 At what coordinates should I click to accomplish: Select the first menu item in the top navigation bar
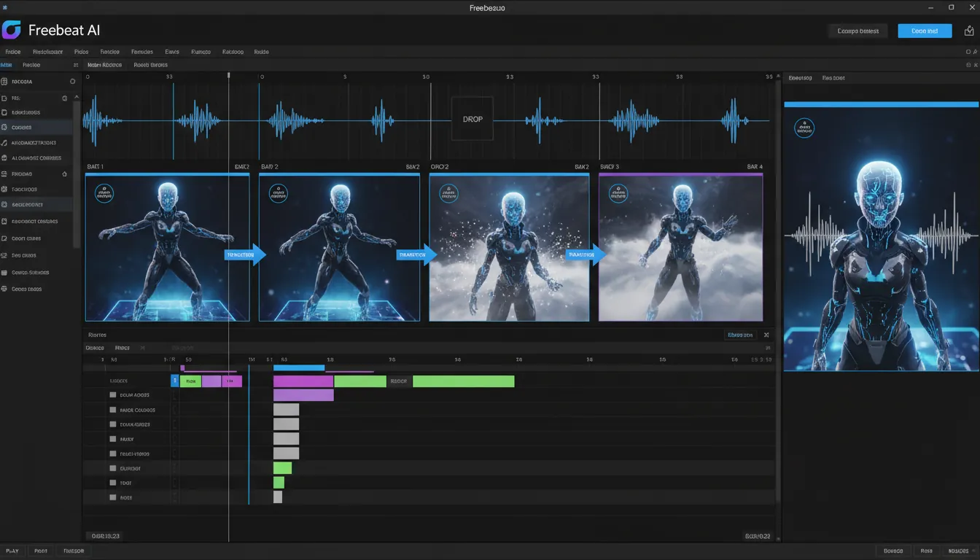pyautogui.click(x=12, y=52)
